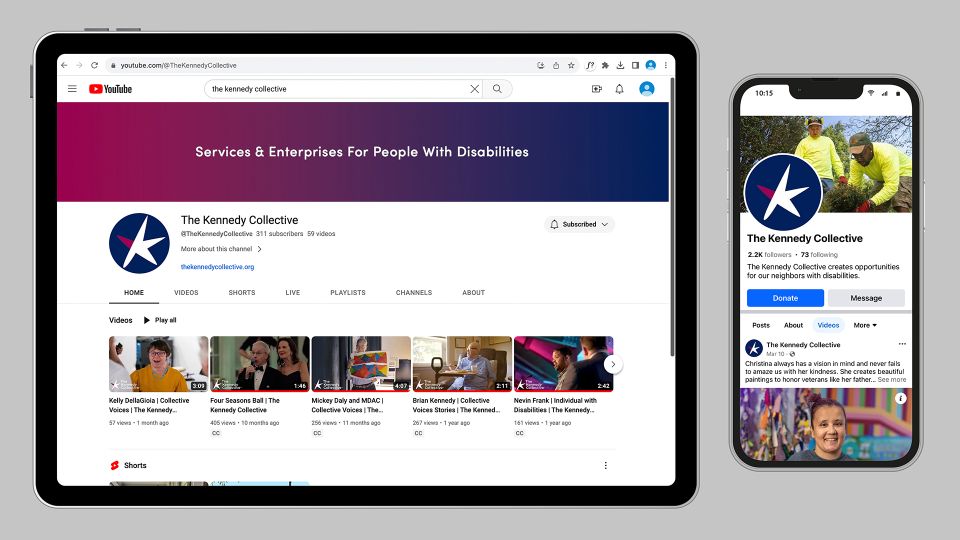Open the YouTube create video icon
This screenshot has width=960, height=540.
tap(596, 89)
